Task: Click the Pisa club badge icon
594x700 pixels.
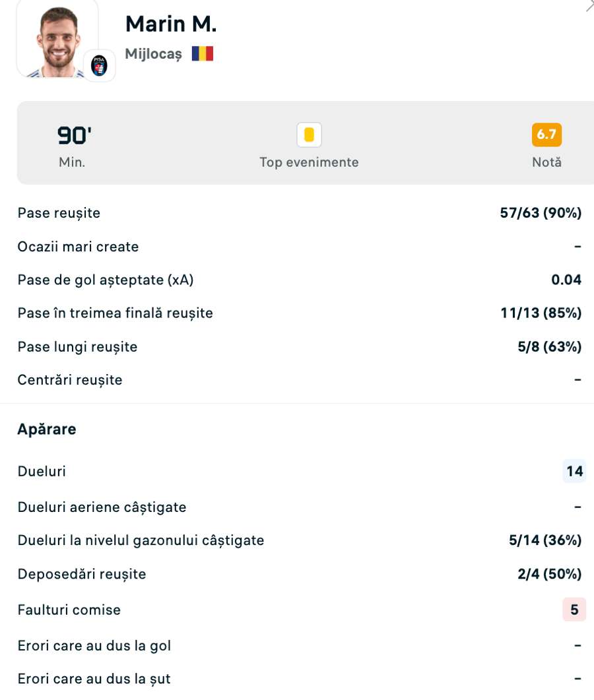Action: click(x=99, y=65)
